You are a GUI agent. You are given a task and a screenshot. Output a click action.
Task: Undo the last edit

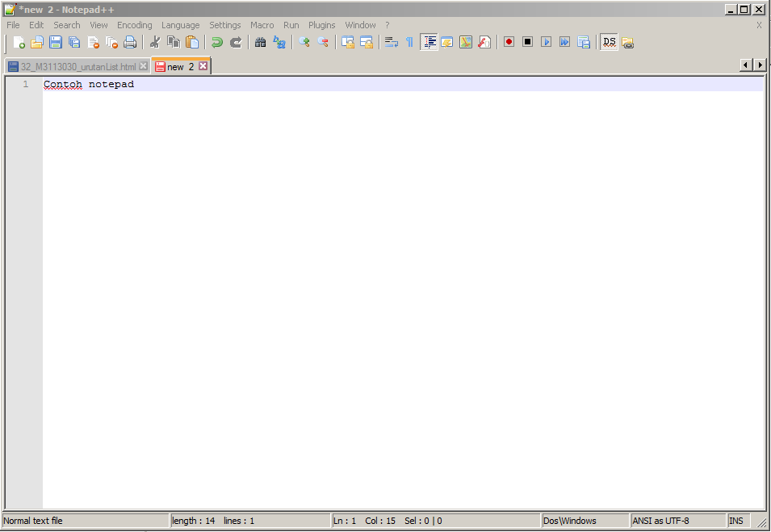coord(216,41)
